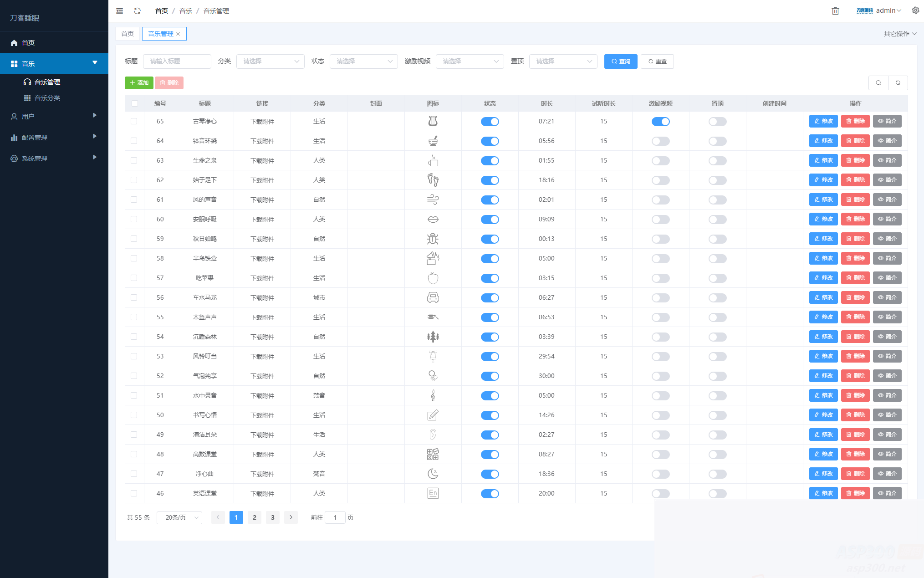Click the bell/chime icon for row 53

point(433,356)
